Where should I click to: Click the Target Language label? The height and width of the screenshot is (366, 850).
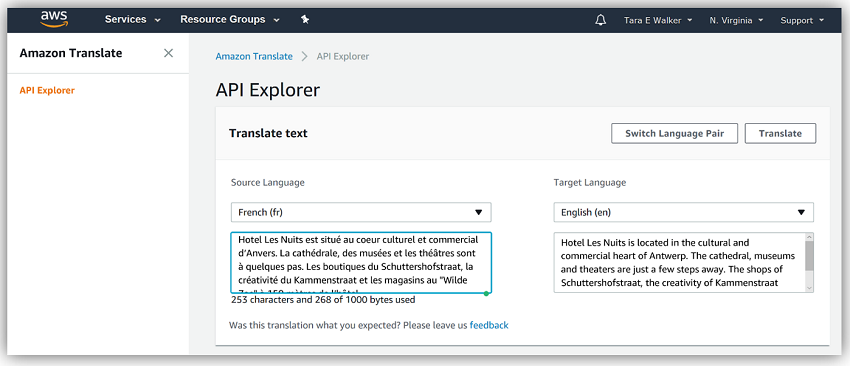click(590, 183)
